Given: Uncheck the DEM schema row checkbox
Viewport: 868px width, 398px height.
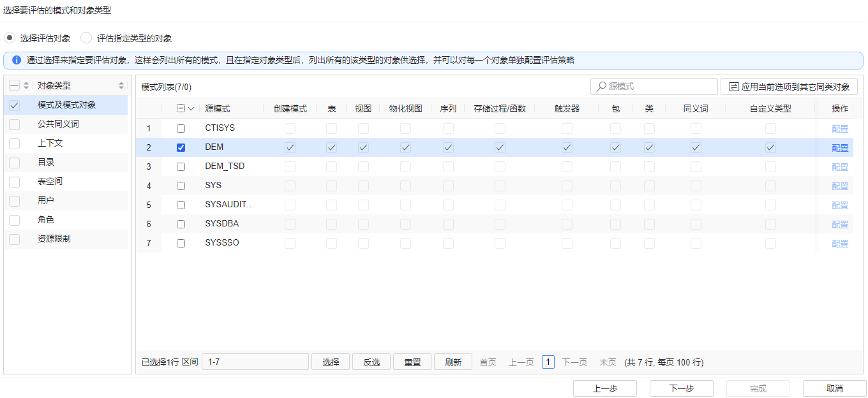Looking at the screenshot, I should point(181,147).
